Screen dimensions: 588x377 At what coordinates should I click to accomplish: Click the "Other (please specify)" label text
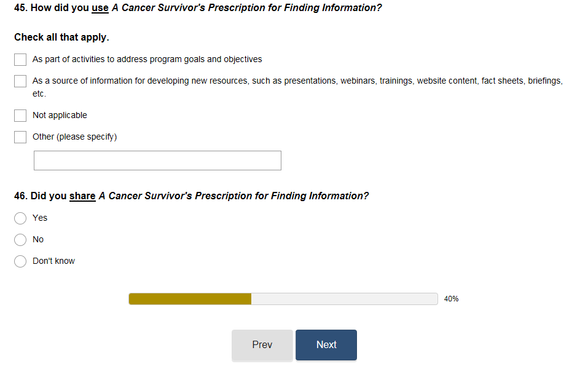coord(74,137)
